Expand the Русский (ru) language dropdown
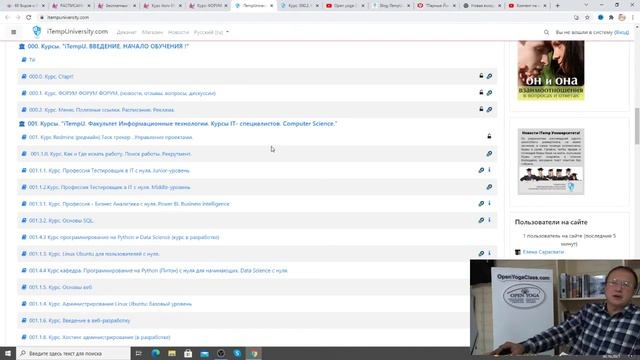This screenshot has height=360, width=640. [x=211, y=32]
